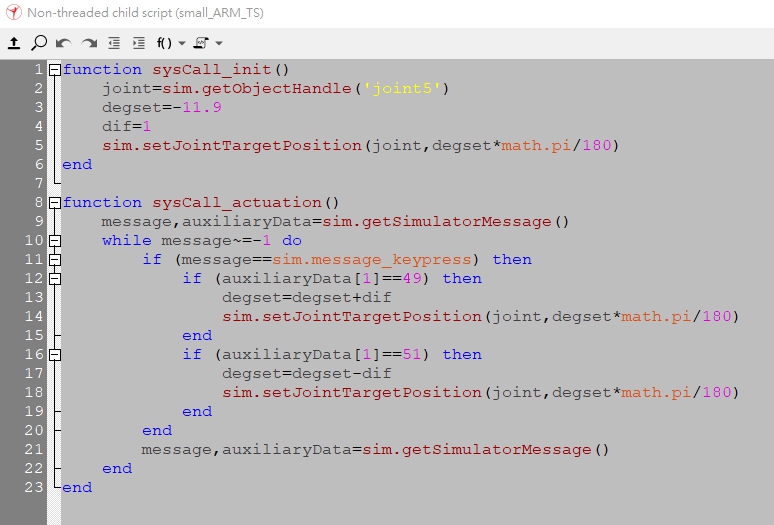Click 'degset=degset+dif' on line 13
The image size is (774, 525).
(307, 298)
